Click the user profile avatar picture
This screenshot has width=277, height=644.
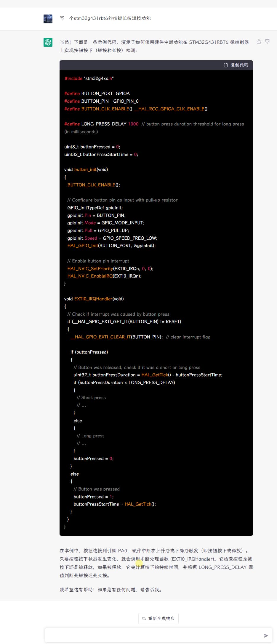point(48,19)
